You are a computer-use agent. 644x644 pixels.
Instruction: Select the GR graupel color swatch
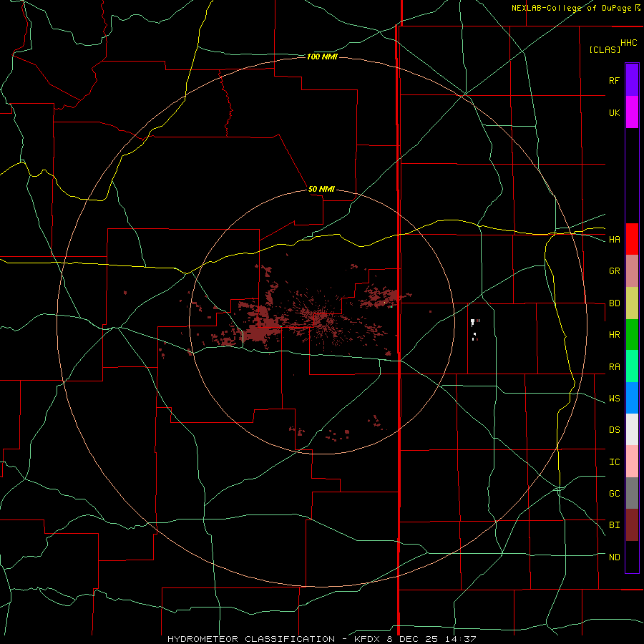[632, 271]
